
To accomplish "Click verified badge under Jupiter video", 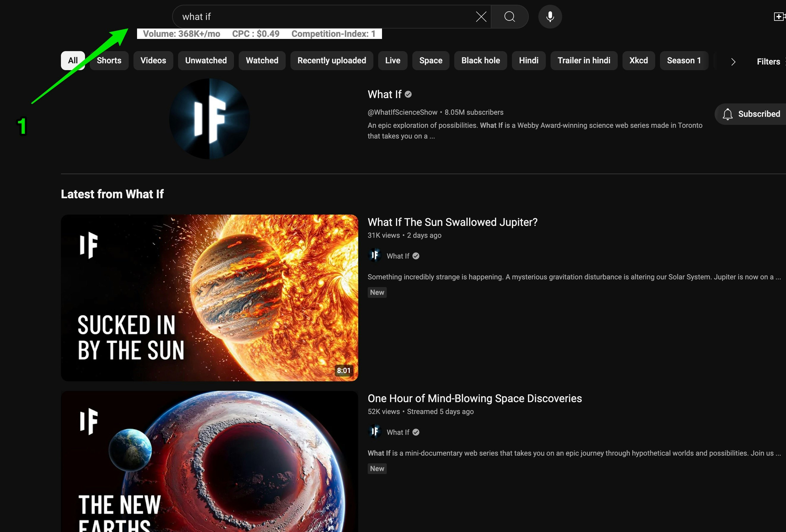I will point(416,256).
